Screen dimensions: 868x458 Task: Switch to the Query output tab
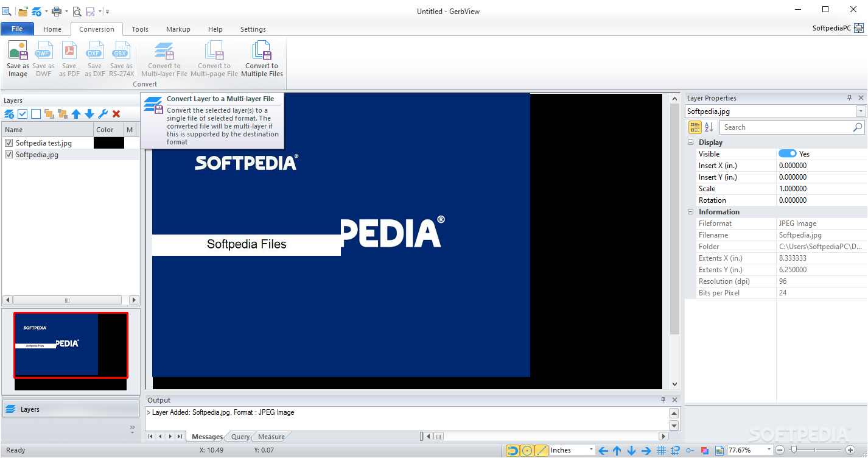pyautogui.click(x=240, y=437)
